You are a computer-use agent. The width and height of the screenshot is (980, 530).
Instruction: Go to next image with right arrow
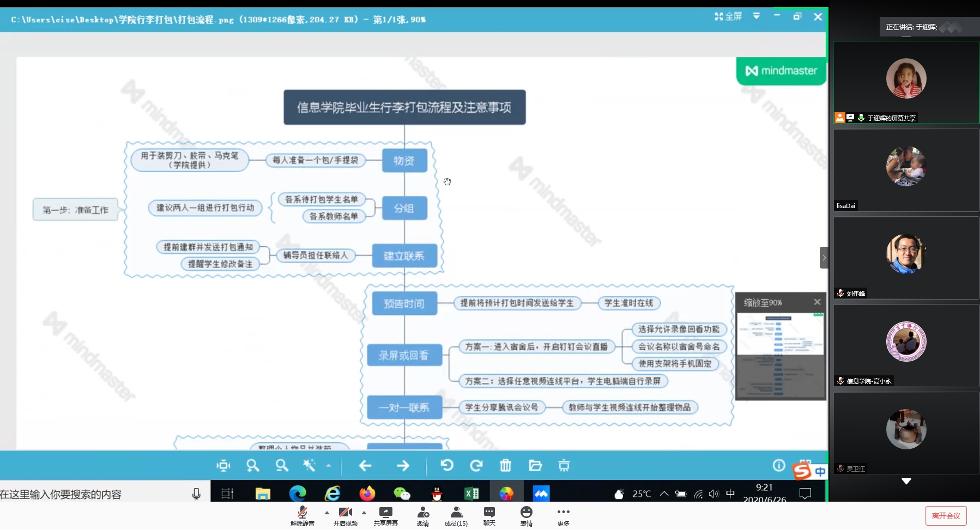coord(403,466)
